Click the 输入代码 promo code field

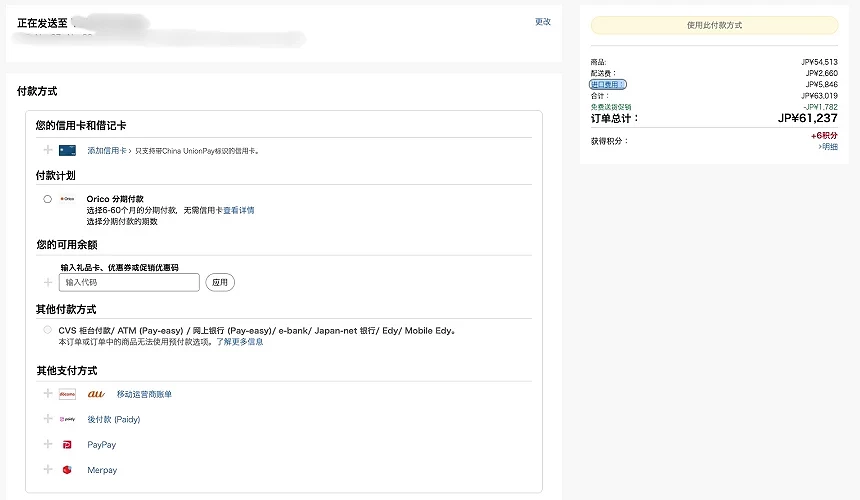[x=129, y=283]
